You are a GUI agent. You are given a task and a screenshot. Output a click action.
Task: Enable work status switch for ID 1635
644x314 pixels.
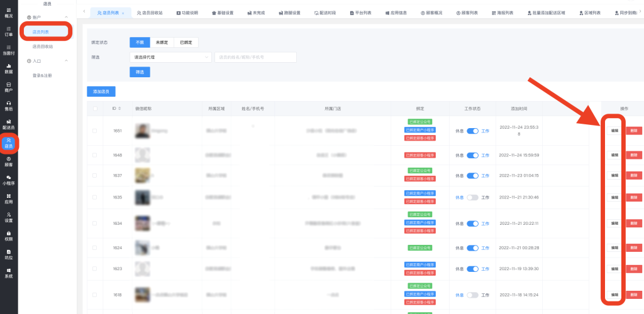472,197
